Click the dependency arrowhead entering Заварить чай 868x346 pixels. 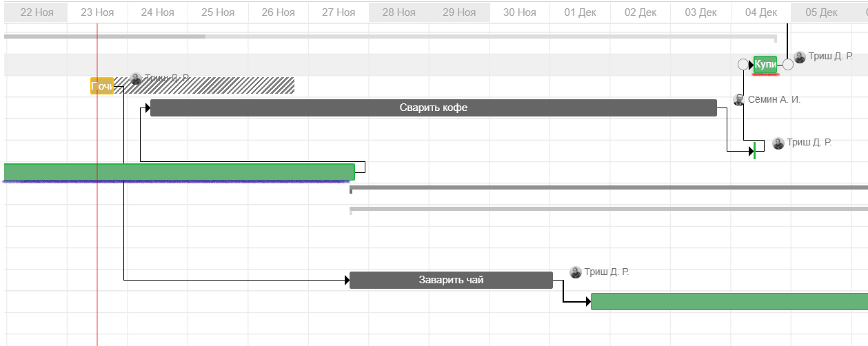[346, 280]
